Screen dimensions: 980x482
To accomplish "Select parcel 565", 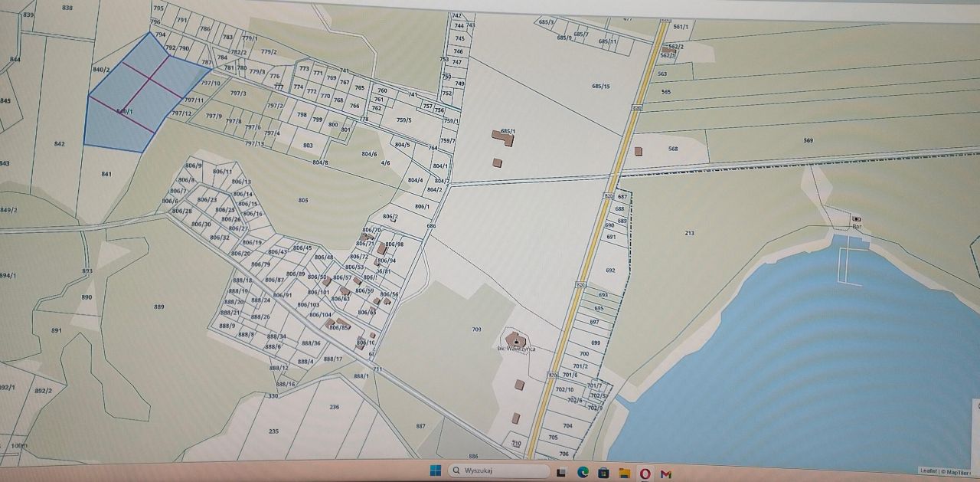I will tap(665, 92).
